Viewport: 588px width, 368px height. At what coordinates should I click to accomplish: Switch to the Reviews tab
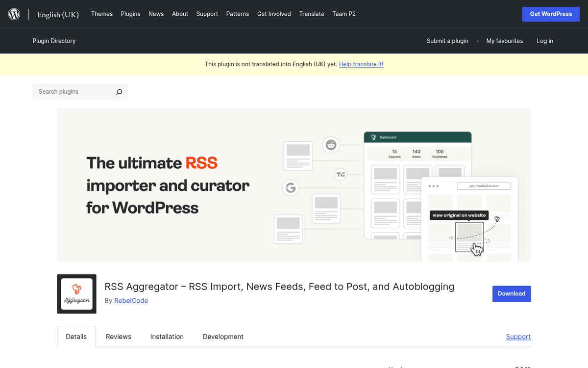point(118,337)
